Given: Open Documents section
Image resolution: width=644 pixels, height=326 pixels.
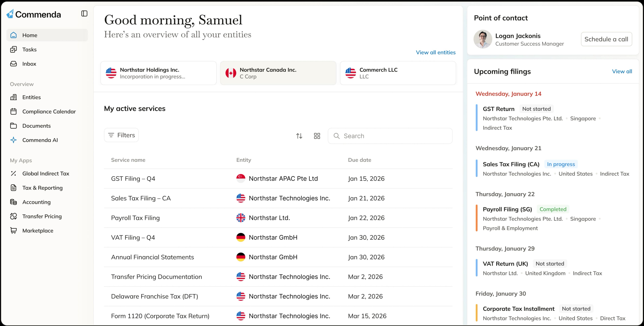Looking at the screenshot, I should (47, 126).
